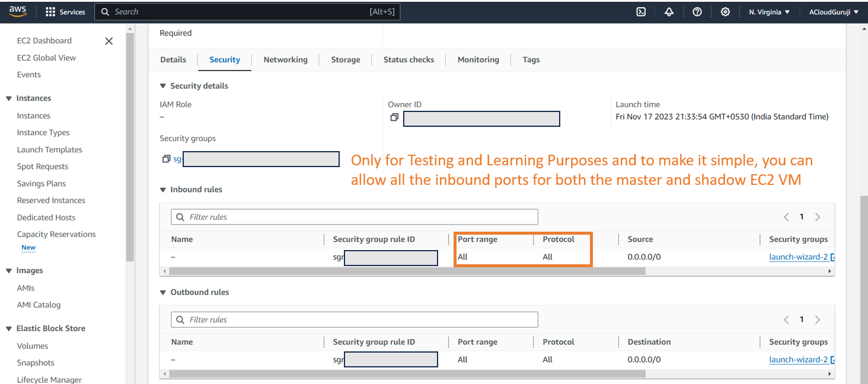The height and width of the screenshot is (384, 868).
Task: Collapse the Security details section
Action: pos(163,87)
